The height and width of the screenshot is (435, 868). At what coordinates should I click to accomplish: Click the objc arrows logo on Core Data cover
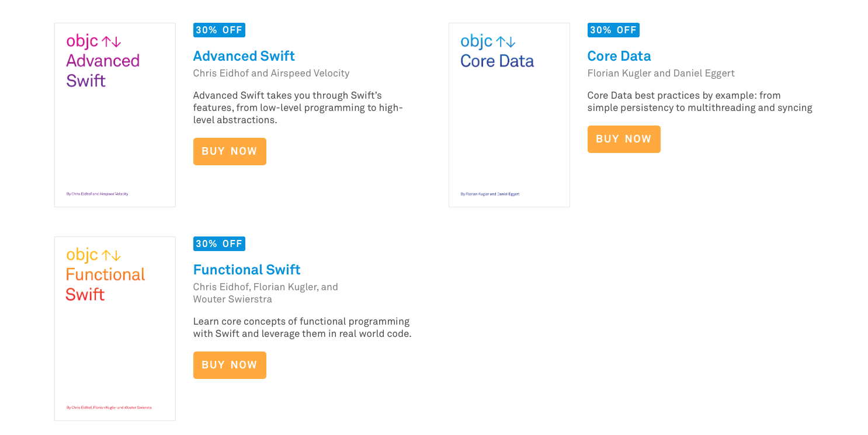[x=488, y=41]
